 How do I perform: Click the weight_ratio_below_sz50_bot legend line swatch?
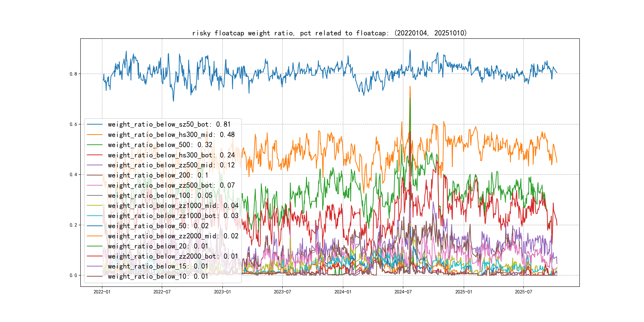(94, 124)
